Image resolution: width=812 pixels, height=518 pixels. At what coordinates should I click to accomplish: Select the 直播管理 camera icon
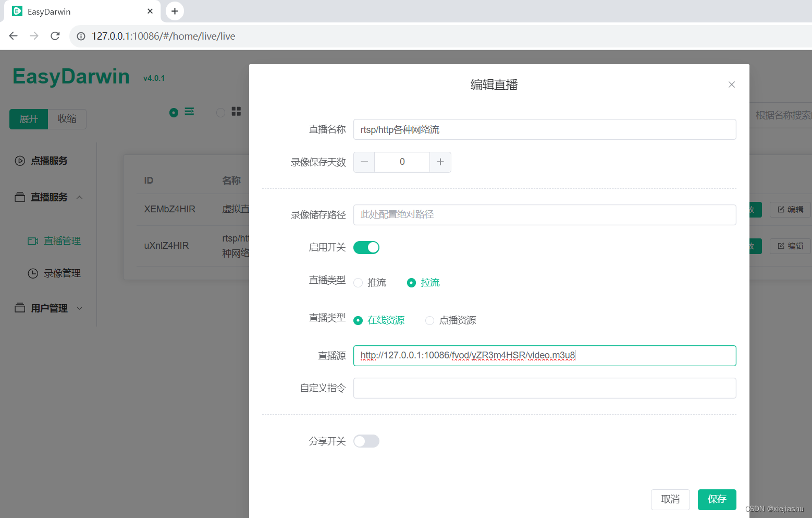[x=32, y=240]
